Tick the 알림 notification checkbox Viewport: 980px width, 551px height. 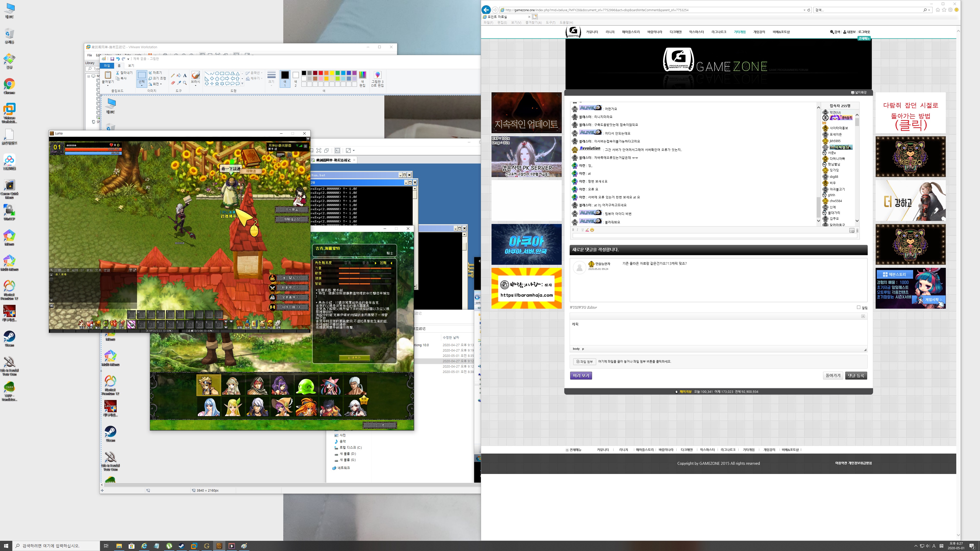point(859,307)
